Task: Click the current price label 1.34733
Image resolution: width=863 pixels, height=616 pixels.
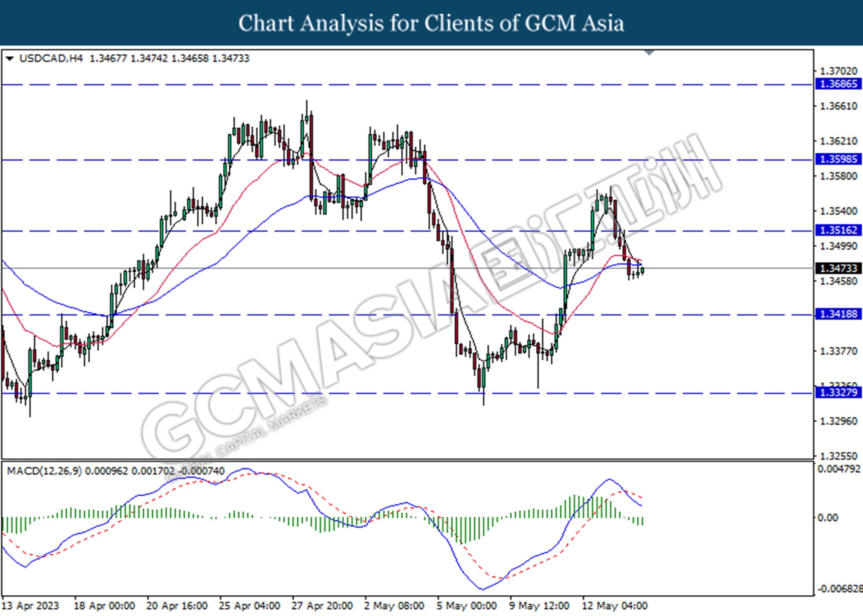Action: point(838,268)
